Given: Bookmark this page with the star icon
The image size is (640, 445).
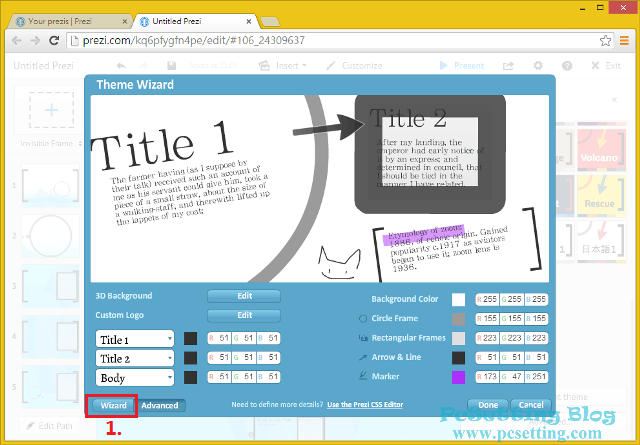Looking at the screenshot, I should (605, 41).
